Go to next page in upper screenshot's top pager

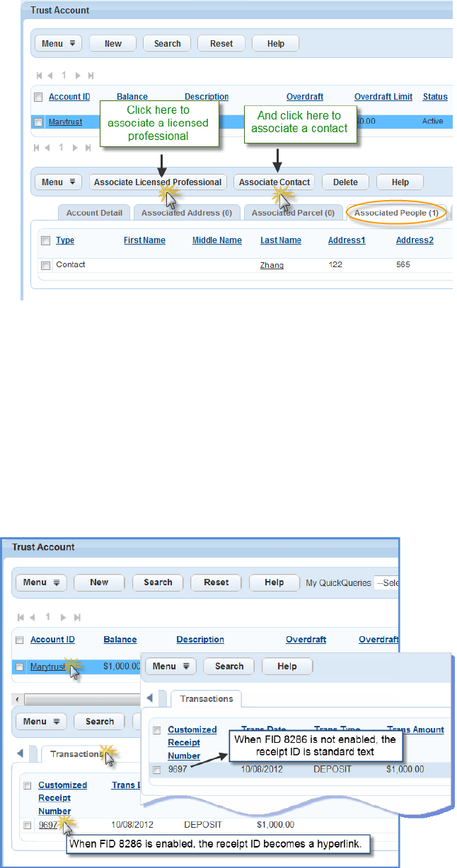pyautogui.click(x=78, y=75)
